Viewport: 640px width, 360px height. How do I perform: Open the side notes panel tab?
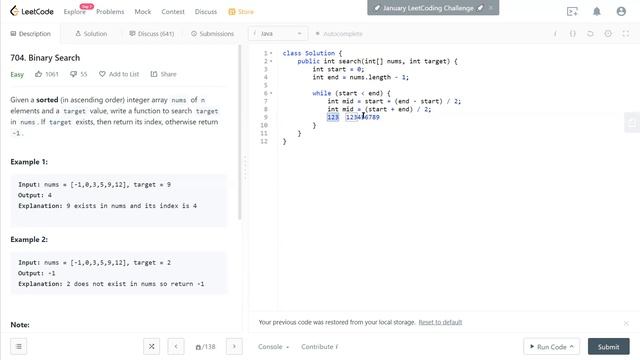632,123
